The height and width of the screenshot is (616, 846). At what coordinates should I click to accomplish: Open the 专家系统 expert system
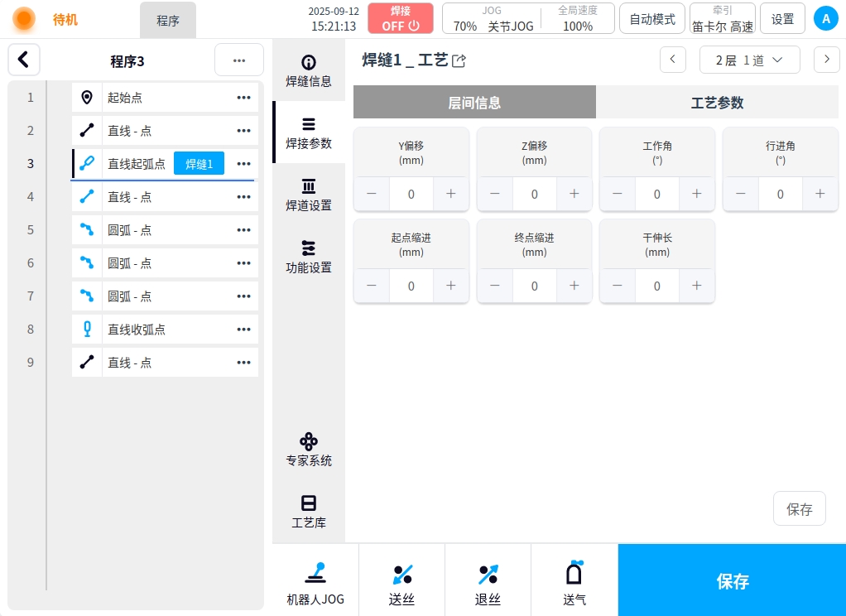point(309,450)
